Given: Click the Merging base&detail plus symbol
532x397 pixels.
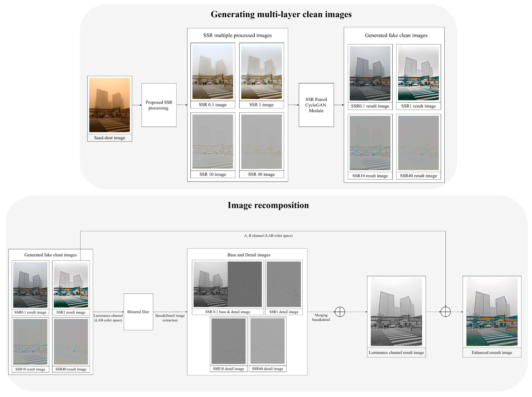Looking at the screenshot, I should tap(340, 312).
